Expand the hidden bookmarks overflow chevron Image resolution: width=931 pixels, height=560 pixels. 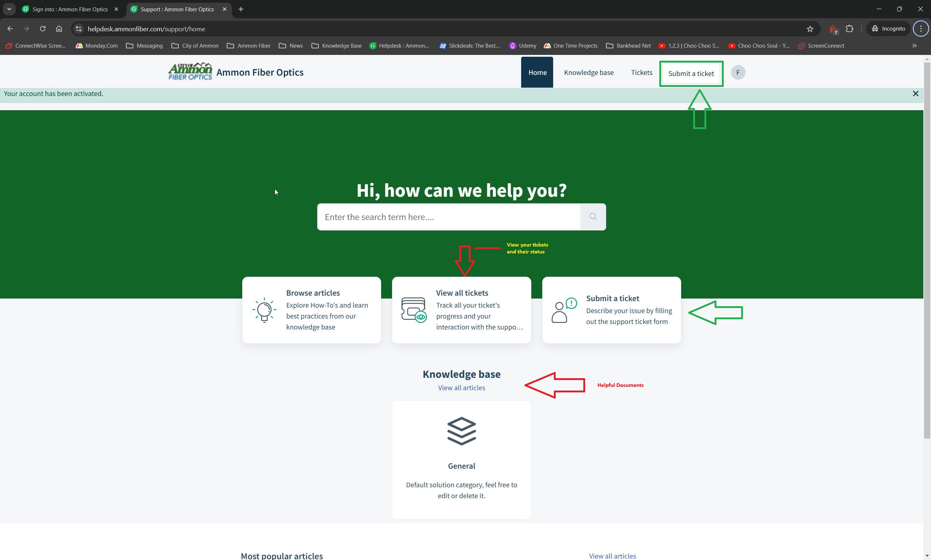914,46
